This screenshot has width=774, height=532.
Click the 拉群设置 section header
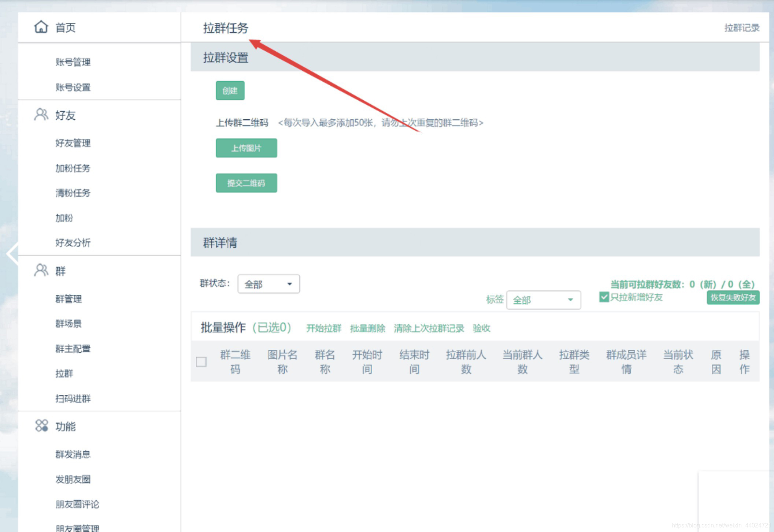475,57
